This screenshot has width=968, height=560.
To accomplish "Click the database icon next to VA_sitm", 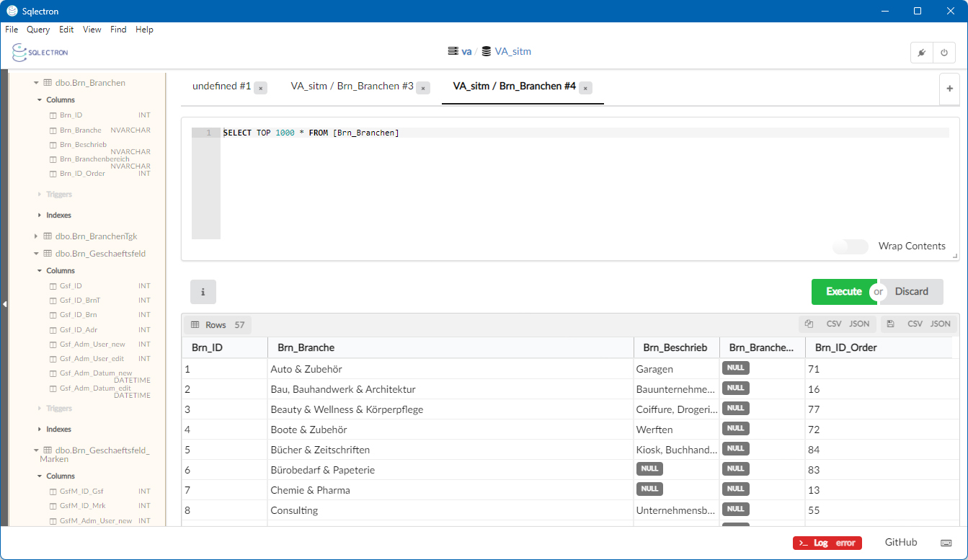I will [x=487, y=52].
